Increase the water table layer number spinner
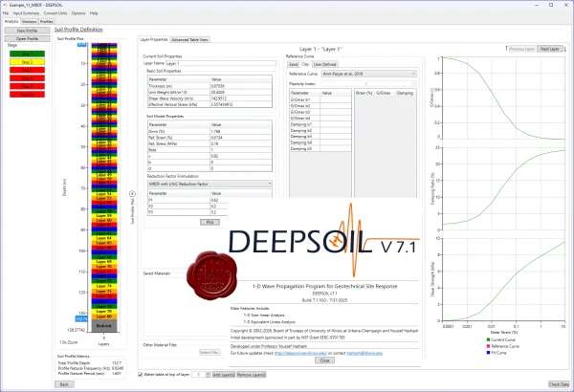This screenshot has height=392, width=574. coord(209,373)
